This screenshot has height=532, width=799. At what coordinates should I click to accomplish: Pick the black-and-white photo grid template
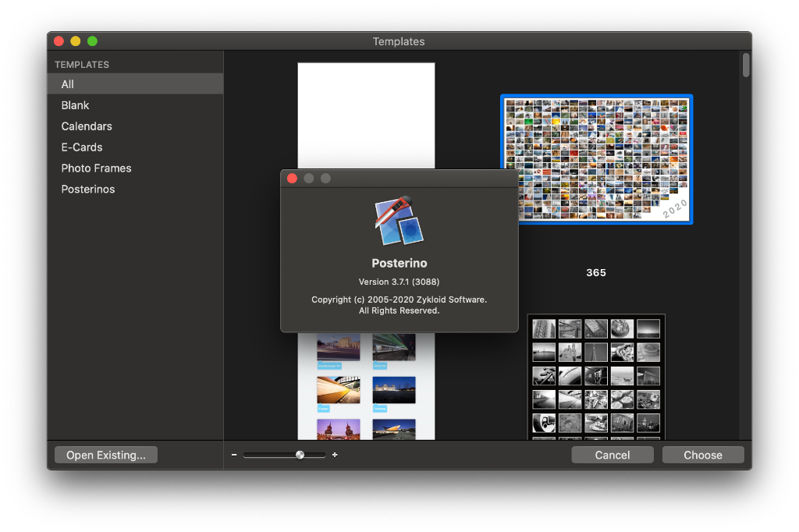pyautogui.click(x=596, y=377)
